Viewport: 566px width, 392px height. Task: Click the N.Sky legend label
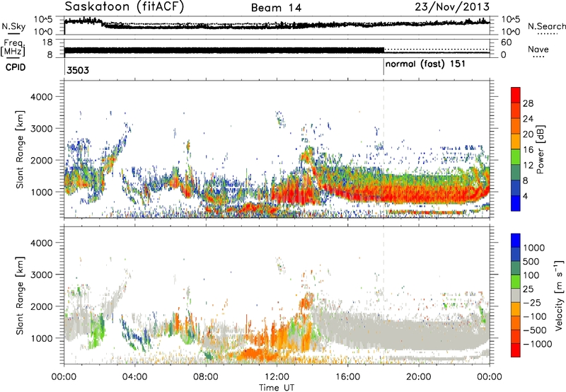tap(13, 26)
